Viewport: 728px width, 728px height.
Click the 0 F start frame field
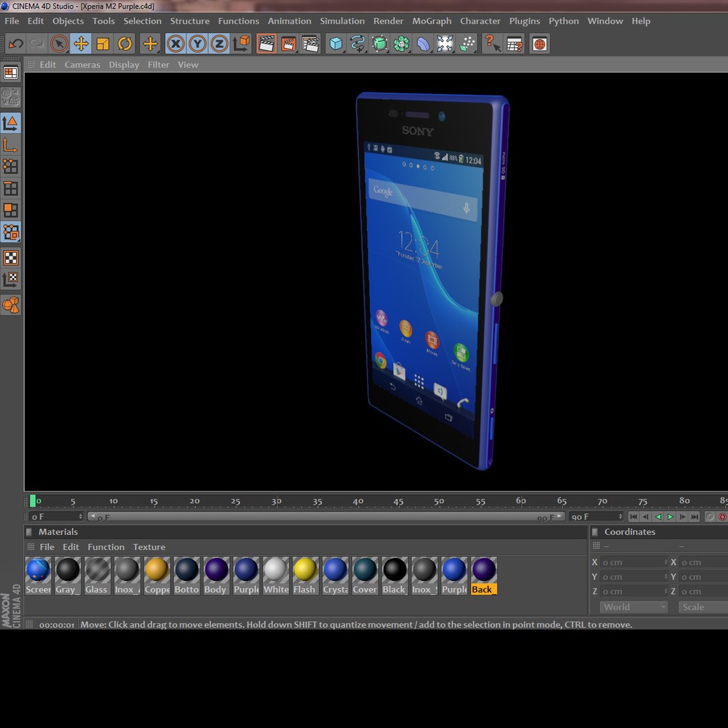click(x=56, y=517)
